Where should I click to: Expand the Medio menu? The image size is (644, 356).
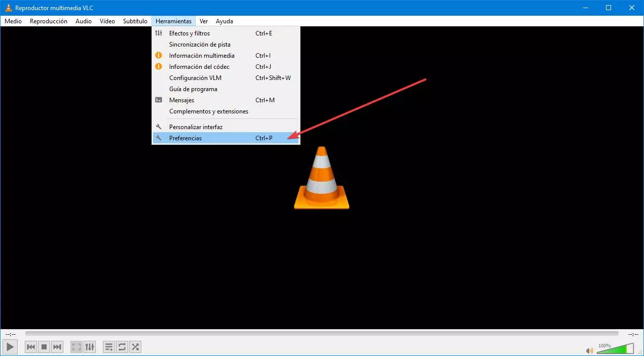point(13,21)
